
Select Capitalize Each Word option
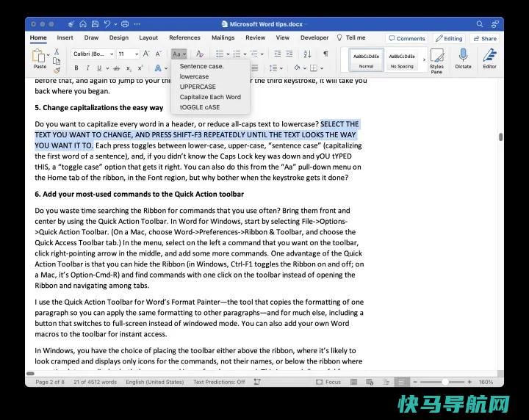point(210,97)
